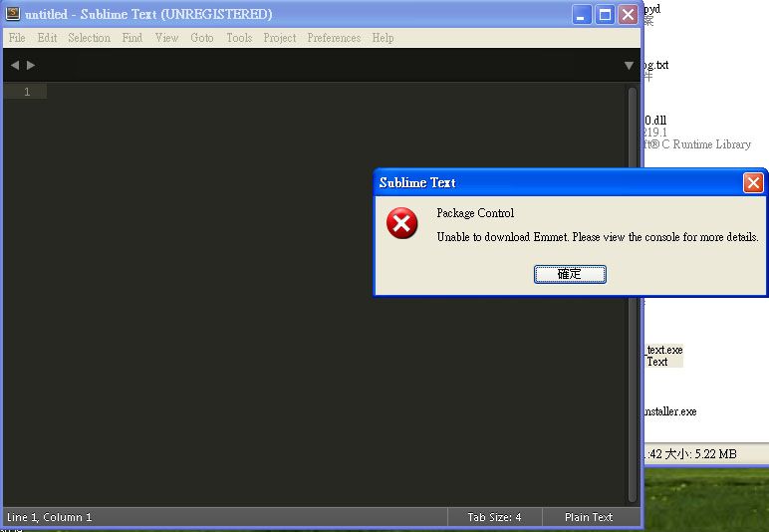Image resolution: width=769 pixels, height=532 pixels.
Task: Click the forward tab navigation arrow
Action: click(x=31, y=65)
